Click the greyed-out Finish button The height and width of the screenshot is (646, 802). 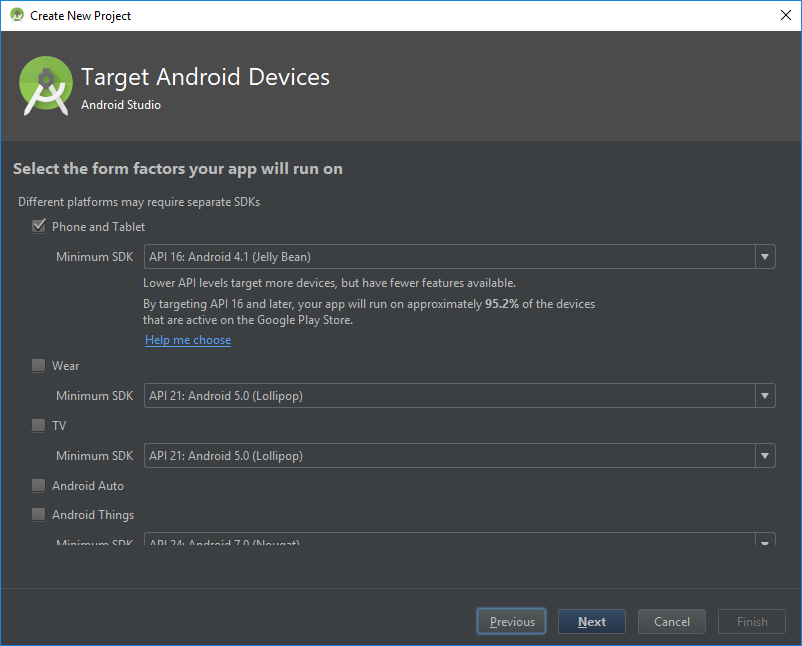coord(752,622)
